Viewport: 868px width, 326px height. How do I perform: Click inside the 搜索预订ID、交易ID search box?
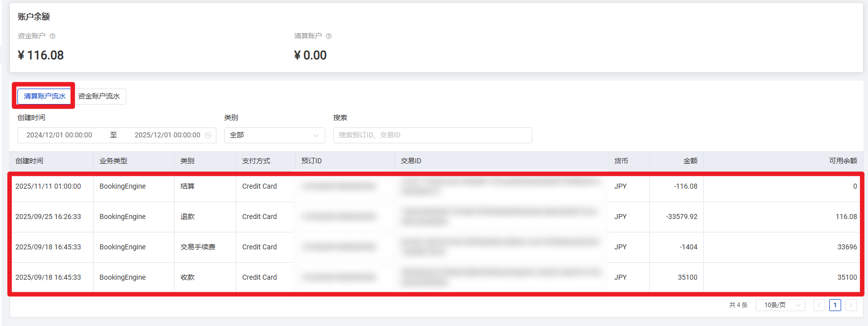(432, 135)
